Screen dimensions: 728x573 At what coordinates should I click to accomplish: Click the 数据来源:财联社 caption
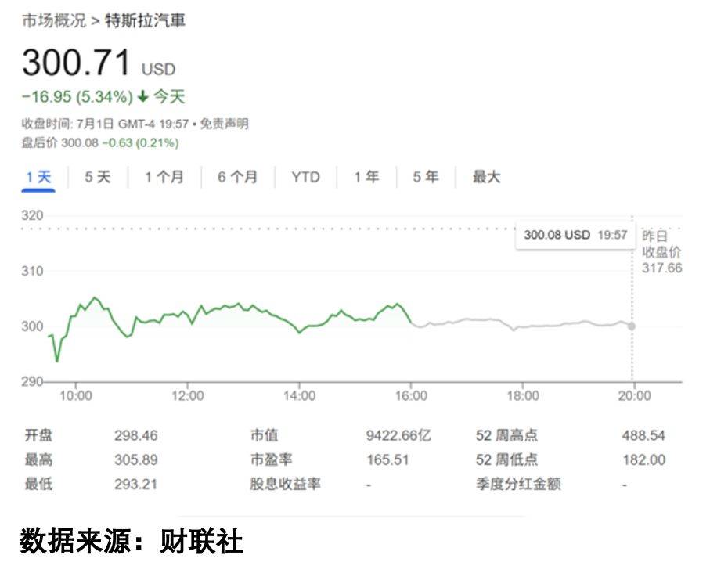132,541
